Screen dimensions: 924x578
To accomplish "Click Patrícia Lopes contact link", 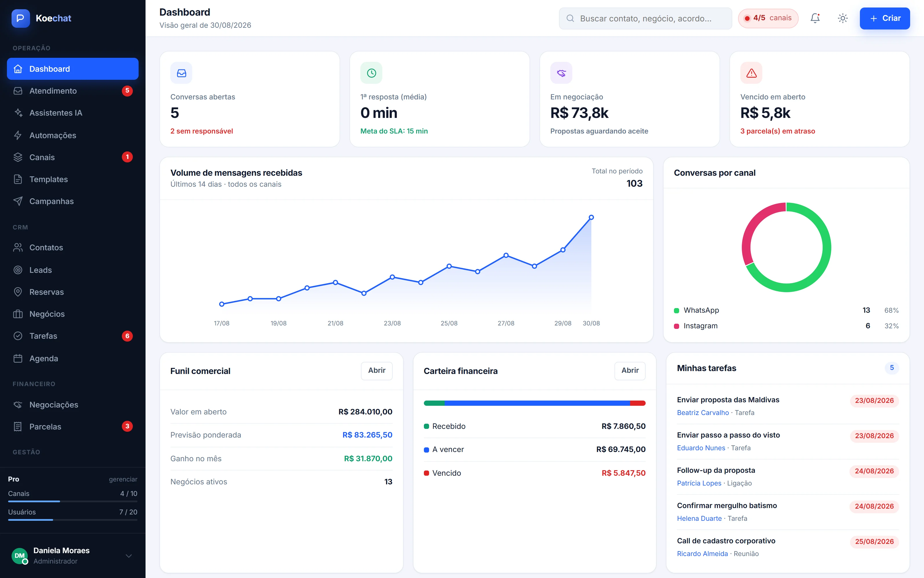I will (699, 483).
